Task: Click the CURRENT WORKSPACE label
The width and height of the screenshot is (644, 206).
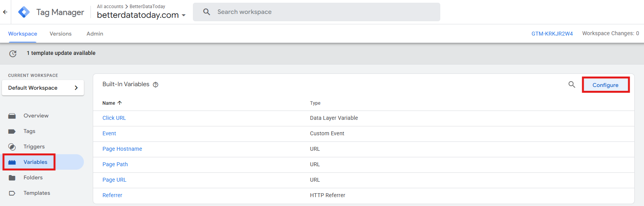Action: point(33,75)
